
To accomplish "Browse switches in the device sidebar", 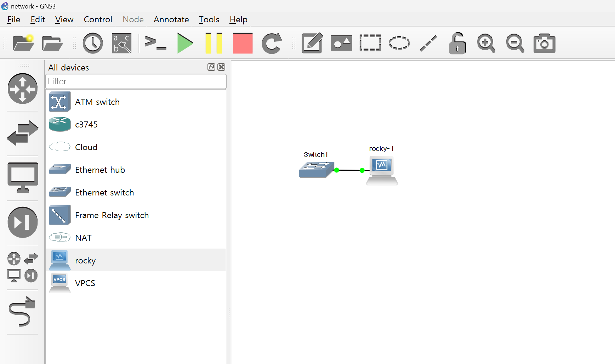I will (x=23, y=133).
